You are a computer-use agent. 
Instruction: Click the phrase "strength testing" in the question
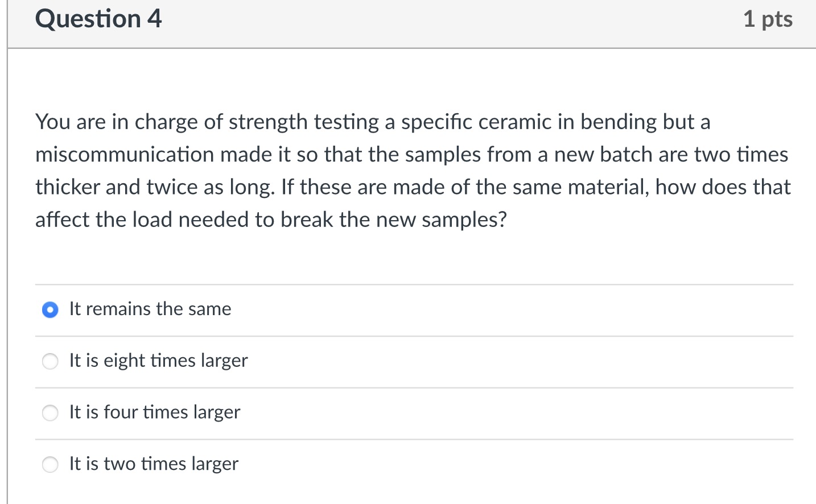pos(303,122)
